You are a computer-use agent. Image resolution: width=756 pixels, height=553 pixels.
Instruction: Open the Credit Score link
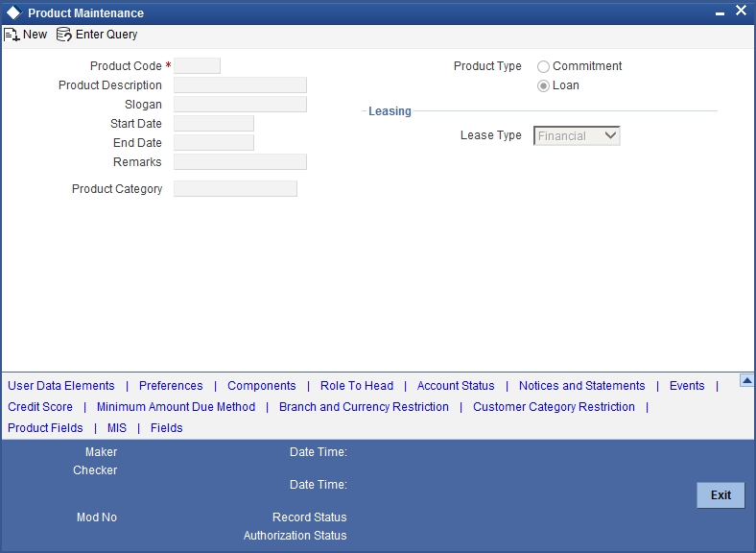(x=40, y=407)
